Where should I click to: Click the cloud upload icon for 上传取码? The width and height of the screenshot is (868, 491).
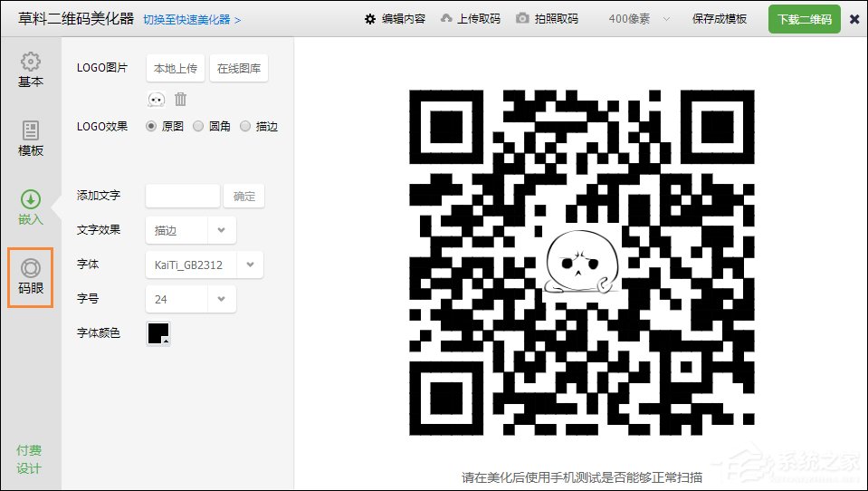[446, 19]
